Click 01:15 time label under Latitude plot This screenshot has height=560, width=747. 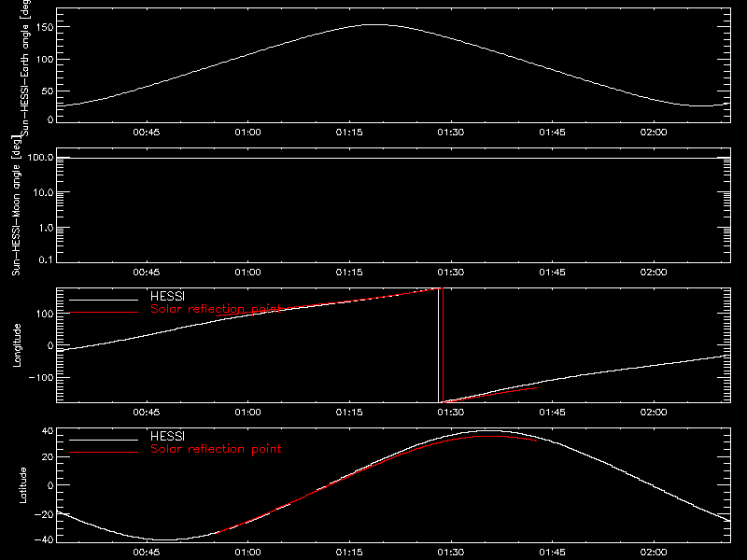349,552
